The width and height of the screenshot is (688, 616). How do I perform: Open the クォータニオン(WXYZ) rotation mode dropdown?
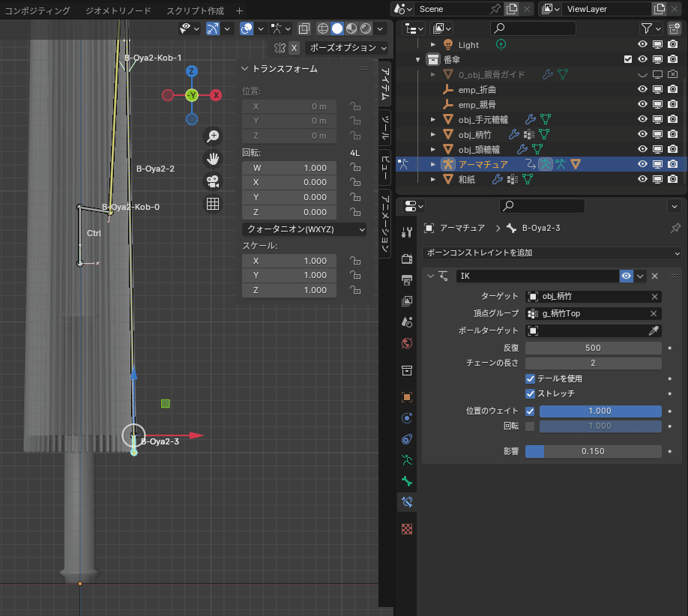[304, 229]
